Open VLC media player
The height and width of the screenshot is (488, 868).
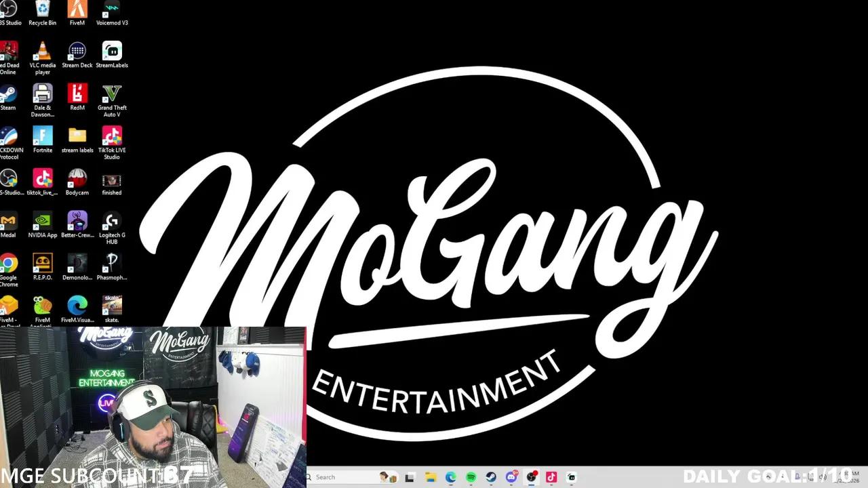(x=43, y=52)
